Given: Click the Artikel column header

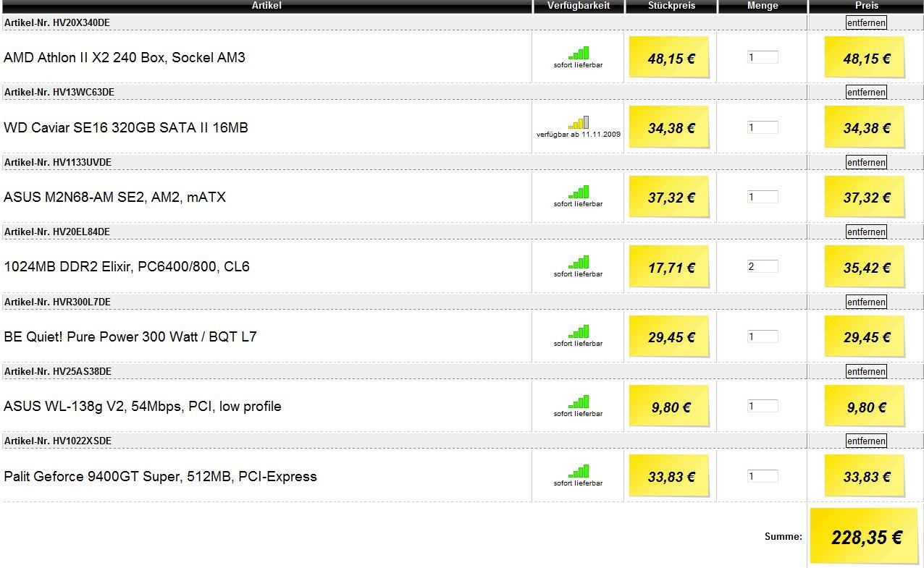Looking at the screenshot, I should pyautogui.click(x=266, y=6).
